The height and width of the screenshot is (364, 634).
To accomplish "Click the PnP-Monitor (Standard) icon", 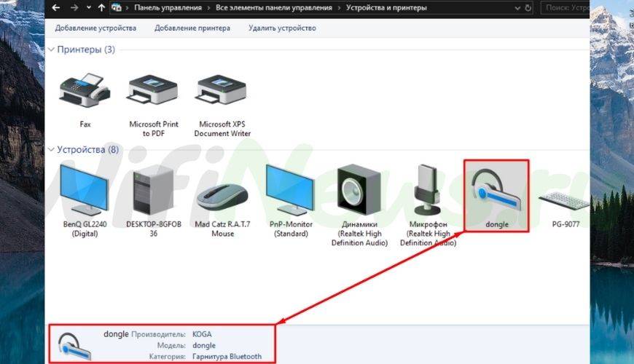I will (x=291, y=189).
